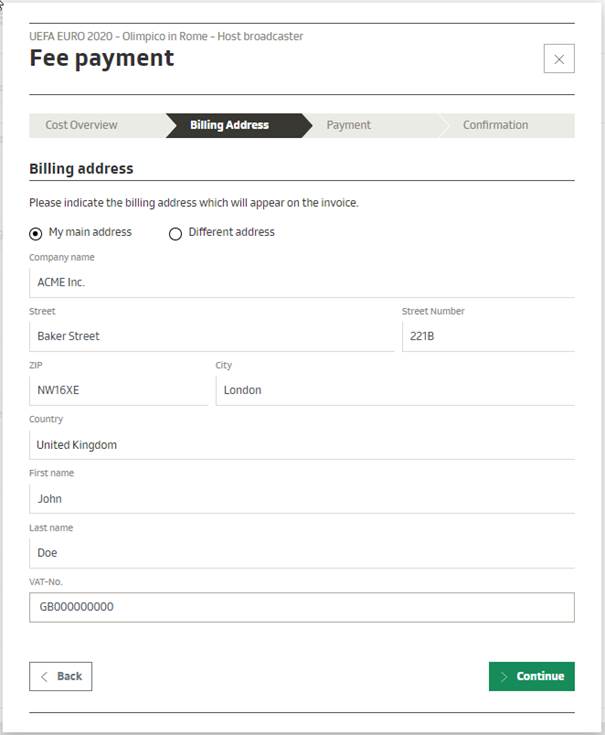The image size is (605, 735).
Task: Choose the 'Different address' radio option
Action: 176,233
